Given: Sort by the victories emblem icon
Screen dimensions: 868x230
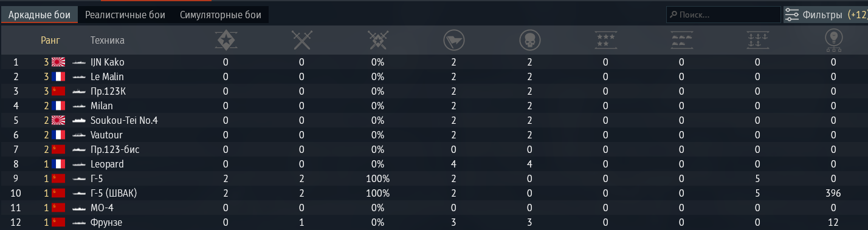Looking at the screenshot, I should point(226,41).
